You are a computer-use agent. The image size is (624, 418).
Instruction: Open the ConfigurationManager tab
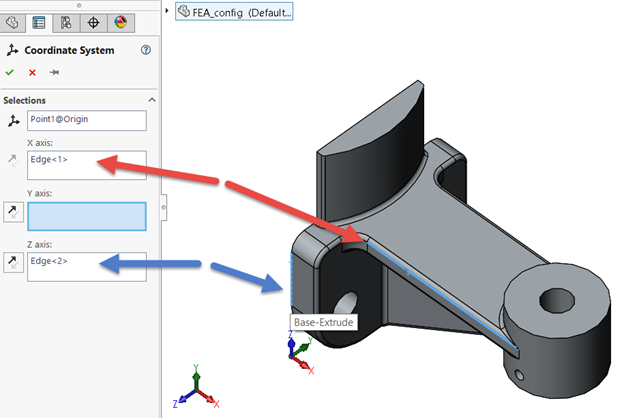pos(66,21)
